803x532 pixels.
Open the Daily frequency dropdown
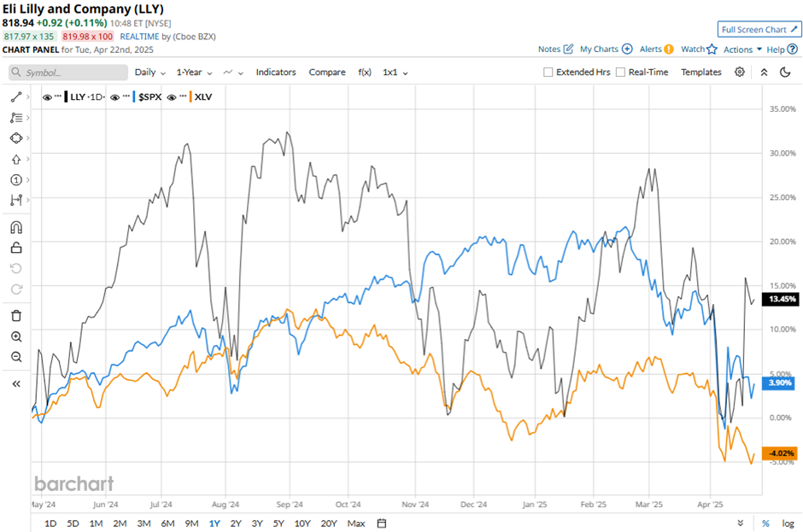tap(149, 73)
